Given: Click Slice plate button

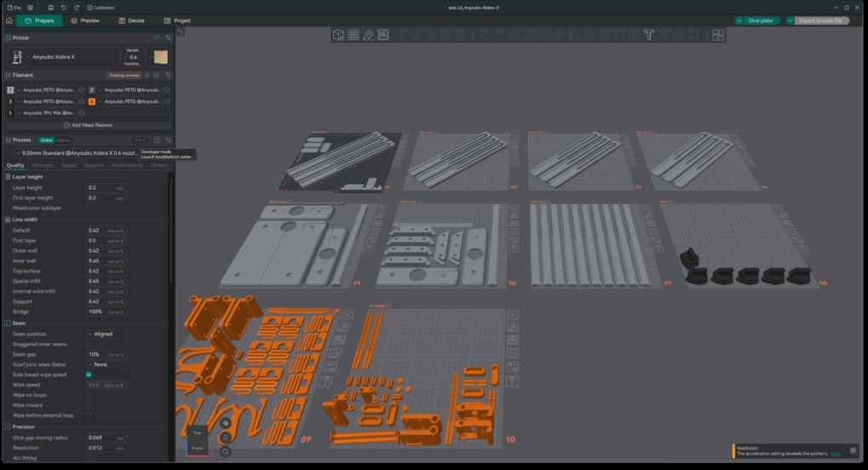Looking at the screenshot, I should (761, 20).
